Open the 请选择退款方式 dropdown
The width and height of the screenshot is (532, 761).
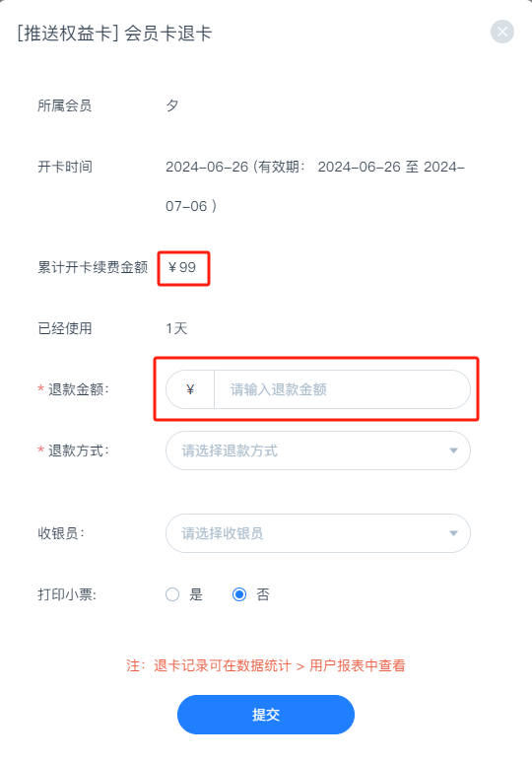(318, 450)
